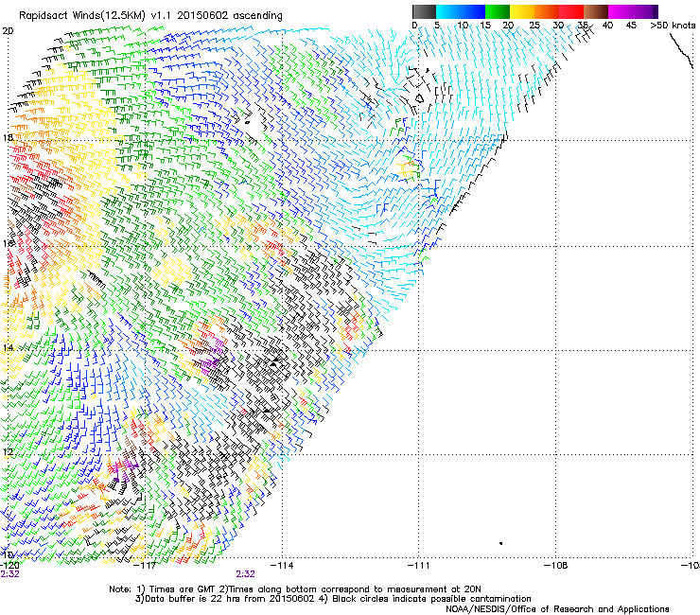Click the cyan 5-10 knots legend color

click(x=448, y=11)
